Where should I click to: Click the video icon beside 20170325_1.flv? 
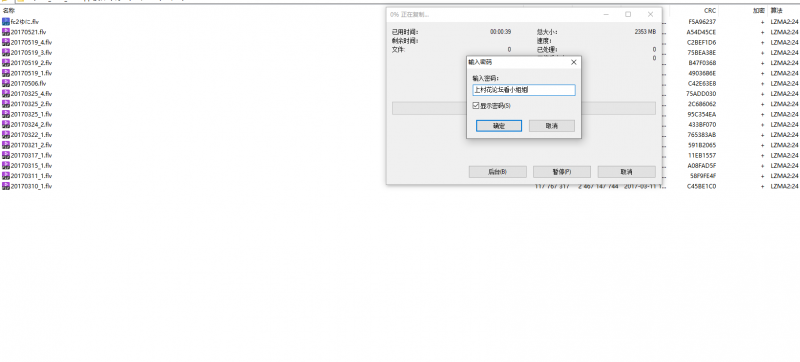[x=6, y=114]
